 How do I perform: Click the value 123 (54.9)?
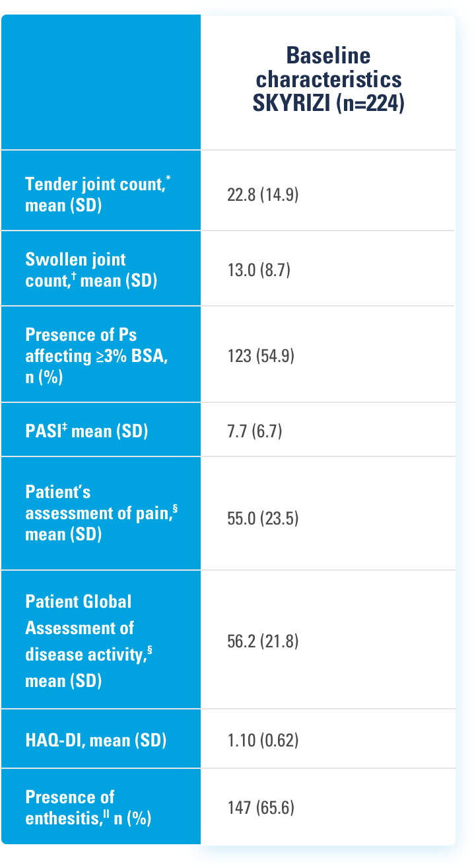pyautogui.click(x=261, y=355)
